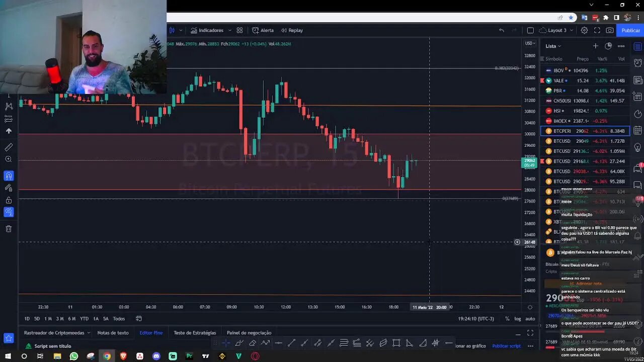Undo last chart action arrow
Screen dimensions: 644x362
pyautogui.click(x=501, y=30)
